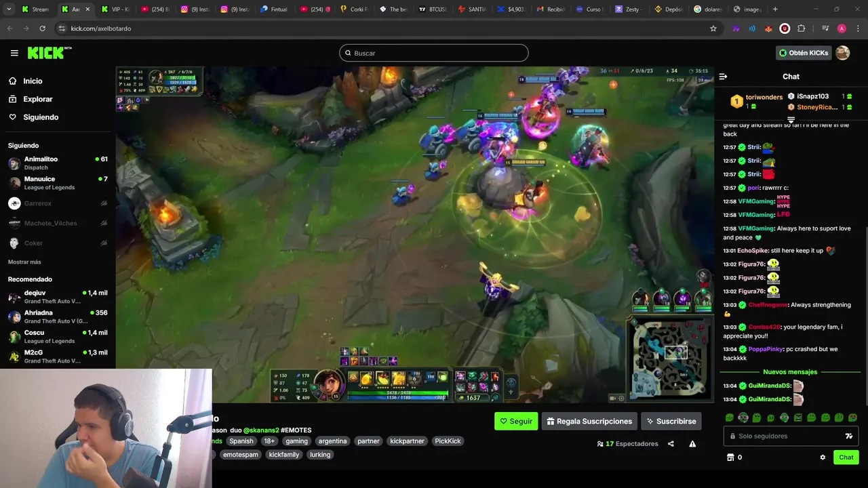Select the kickfamily tag

pos(283,455)
